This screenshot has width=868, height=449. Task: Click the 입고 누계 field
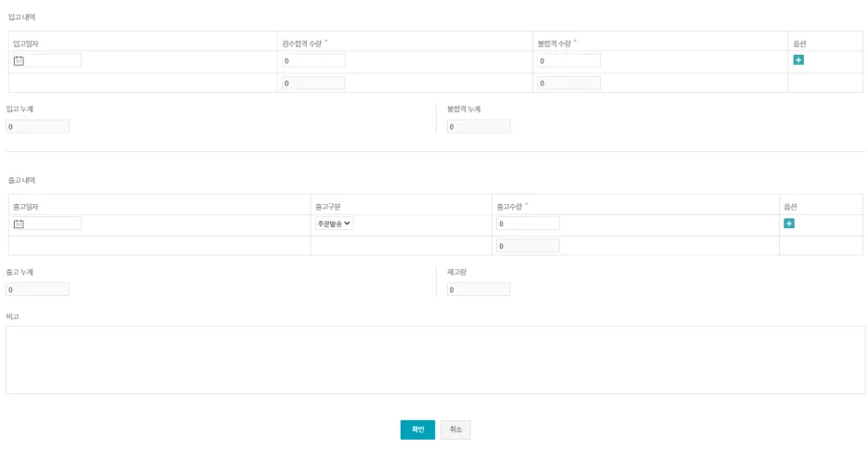38,126
